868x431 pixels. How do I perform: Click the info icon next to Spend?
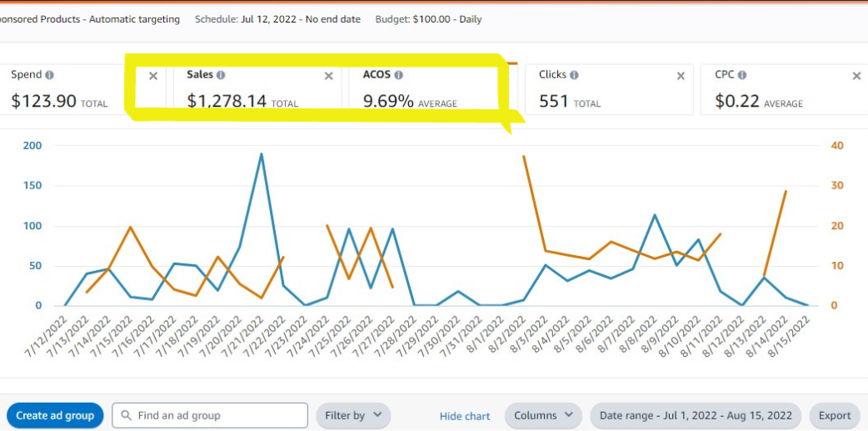(x=50, y=75)
